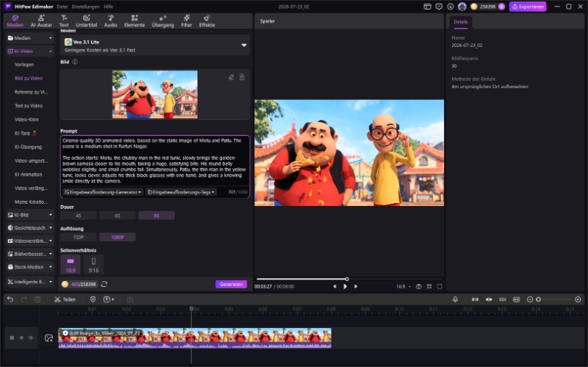Toggle timeline track visibility eye icon
588x367 pixels.
[x=21, y=338]
